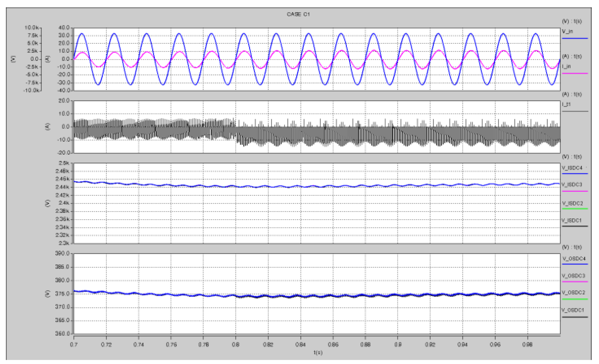
Task: Click the V_OSDC4 legend label
Action: pyautogui.click(x=574, y=259)
